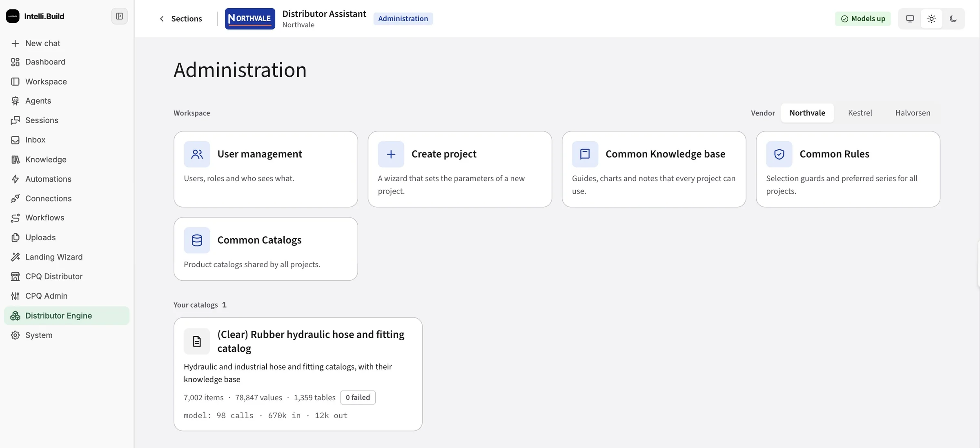Viewport: 980px width, 448px height.
Task: Open Uploads files icon
Action: 15,237
